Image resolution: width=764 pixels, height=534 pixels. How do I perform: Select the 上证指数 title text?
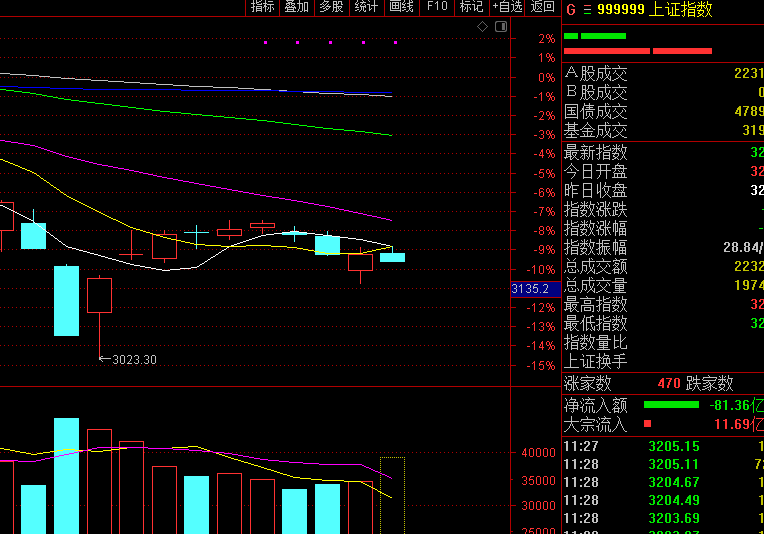point(681,9)
